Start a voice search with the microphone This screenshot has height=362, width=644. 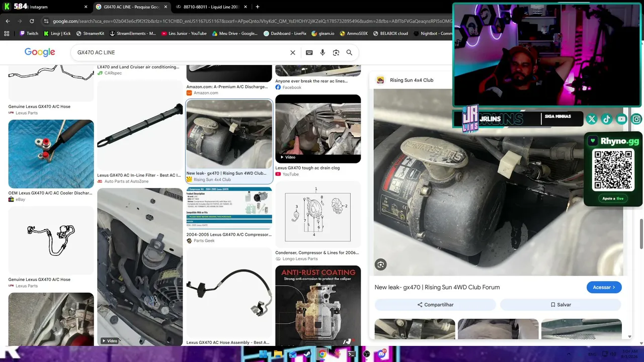tap(323, 52)
